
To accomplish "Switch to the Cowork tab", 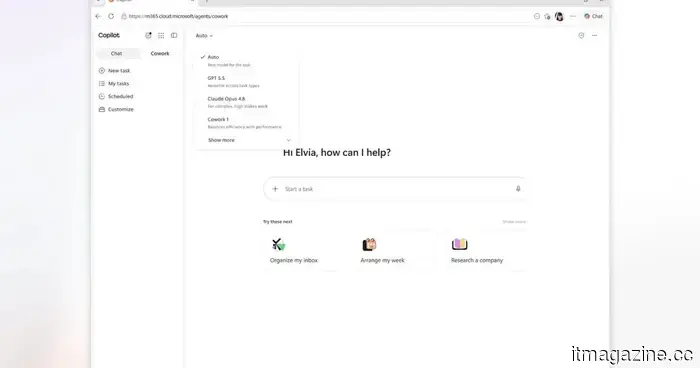I will 160,53.
